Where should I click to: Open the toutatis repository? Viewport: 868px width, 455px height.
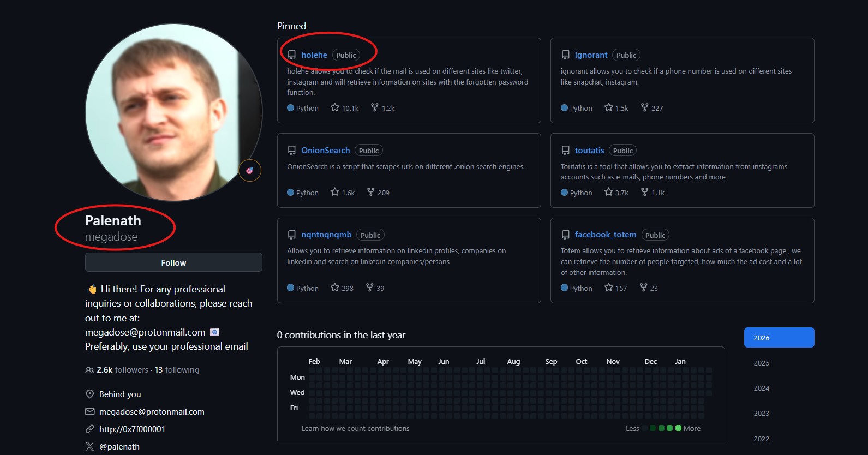[589, 151]
